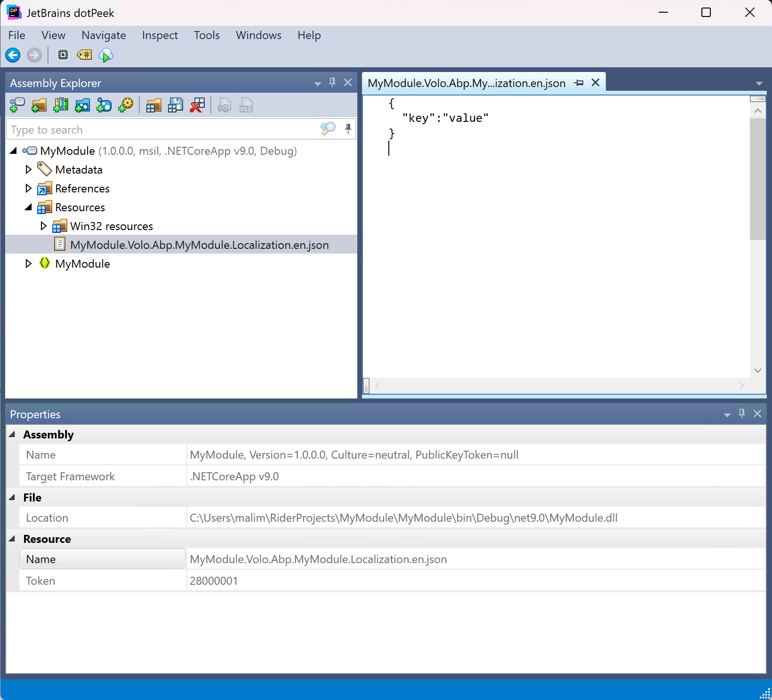
Task: Open the File menu
Action: click(x=17, y=35)
